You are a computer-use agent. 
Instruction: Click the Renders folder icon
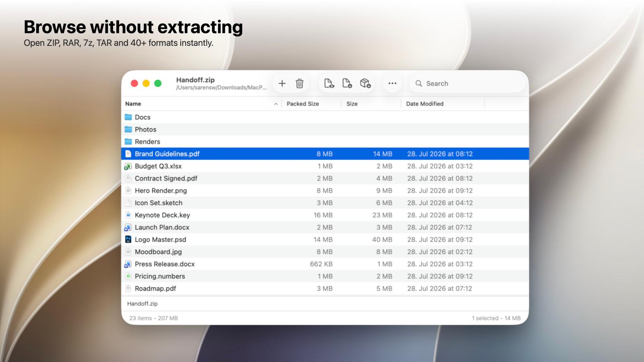tap(128, 142)
